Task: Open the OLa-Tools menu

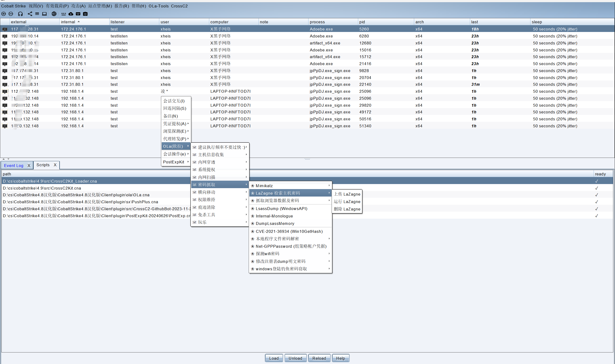Action: click(159, 6)
